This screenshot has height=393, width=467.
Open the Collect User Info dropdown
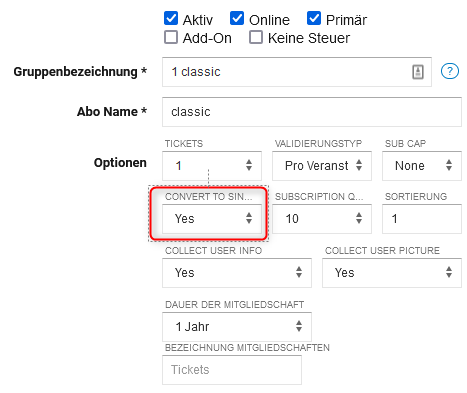pyautogui.click(x=237, y=273)
